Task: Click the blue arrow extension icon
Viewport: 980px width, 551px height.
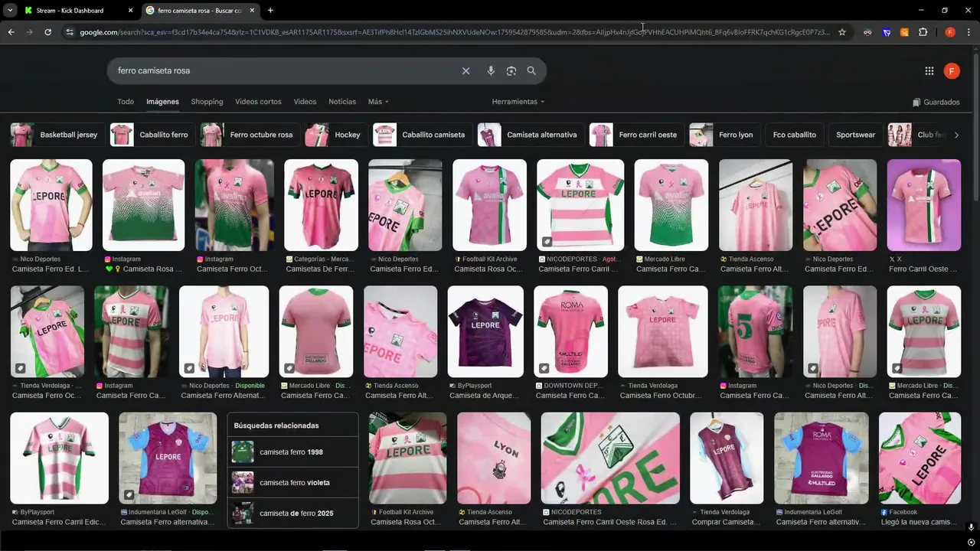Action: (886, 32)
